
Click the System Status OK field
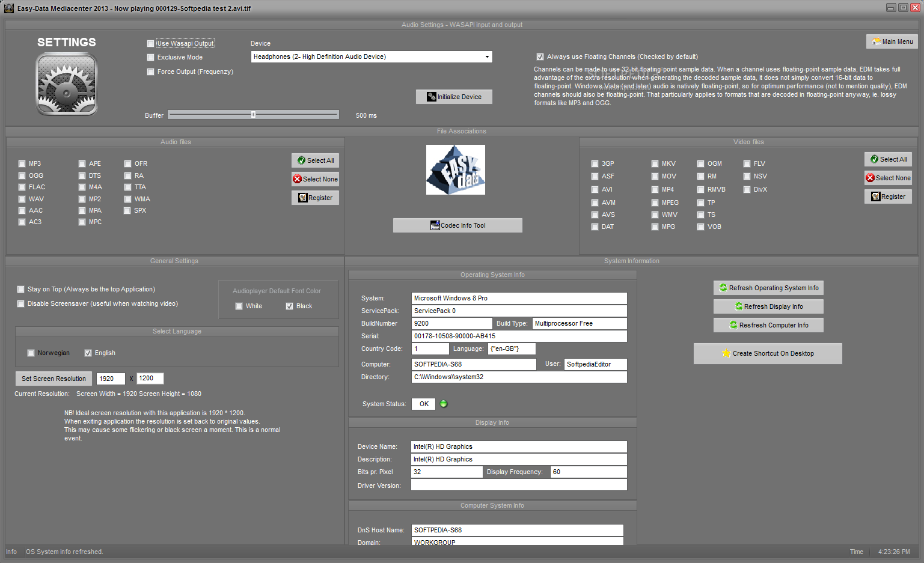423,404
